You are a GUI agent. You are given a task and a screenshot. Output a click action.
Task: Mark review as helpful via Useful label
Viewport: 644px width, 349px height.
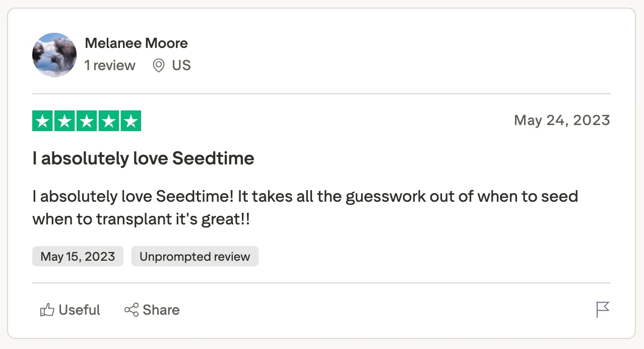click(79, 310)
